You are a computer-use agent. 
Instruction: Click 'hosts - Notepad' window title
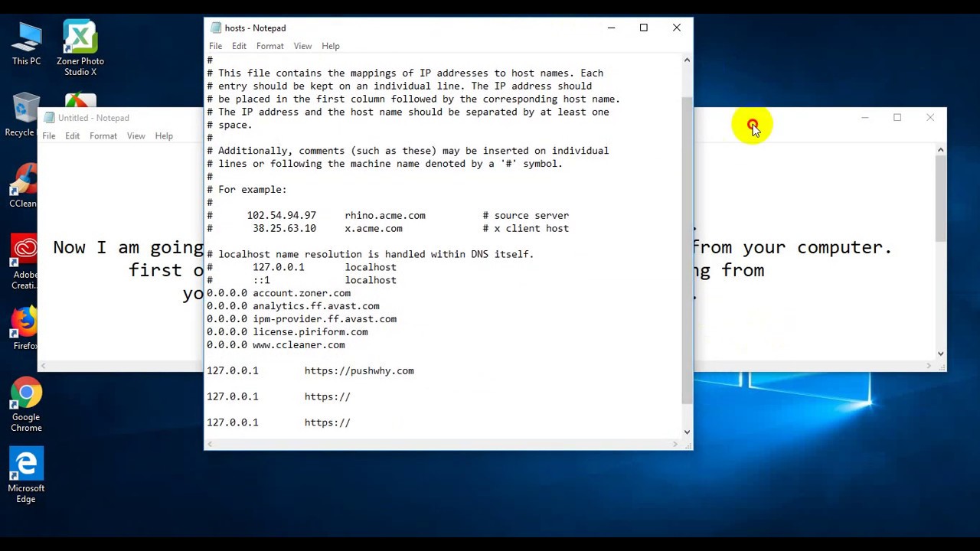(x=255, y=28)
